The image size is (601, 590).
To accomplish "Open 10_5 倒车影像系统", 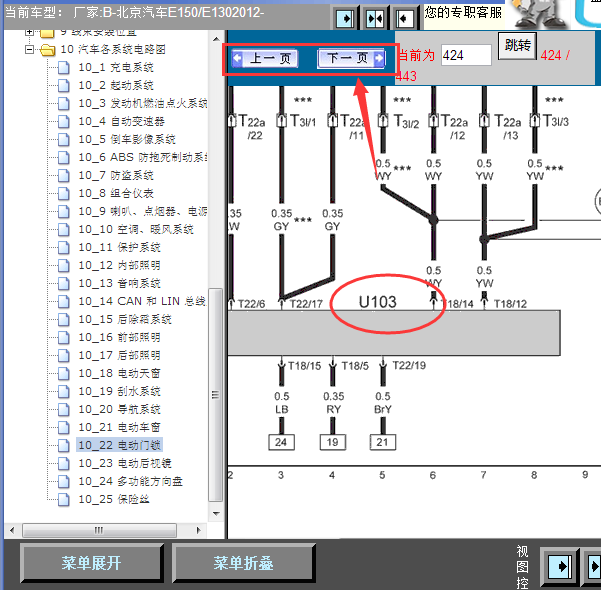I will pos(126,139).
